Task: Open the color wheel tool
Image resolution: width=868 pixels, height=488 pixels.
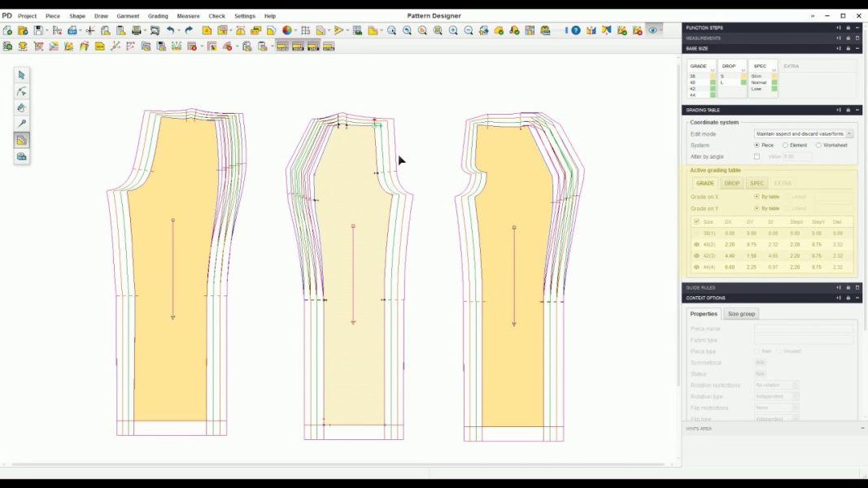Action: coord(286,30)
